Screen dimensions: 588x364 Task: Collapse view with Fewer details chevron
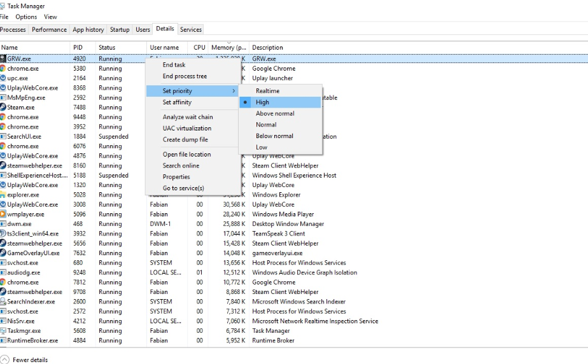[5, 360]
